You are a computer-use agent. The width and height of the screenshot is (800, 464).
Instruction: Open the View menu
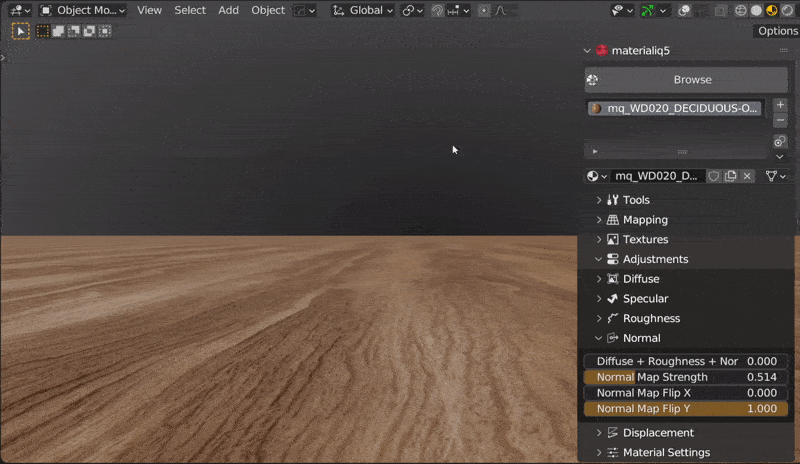[149, 10]
